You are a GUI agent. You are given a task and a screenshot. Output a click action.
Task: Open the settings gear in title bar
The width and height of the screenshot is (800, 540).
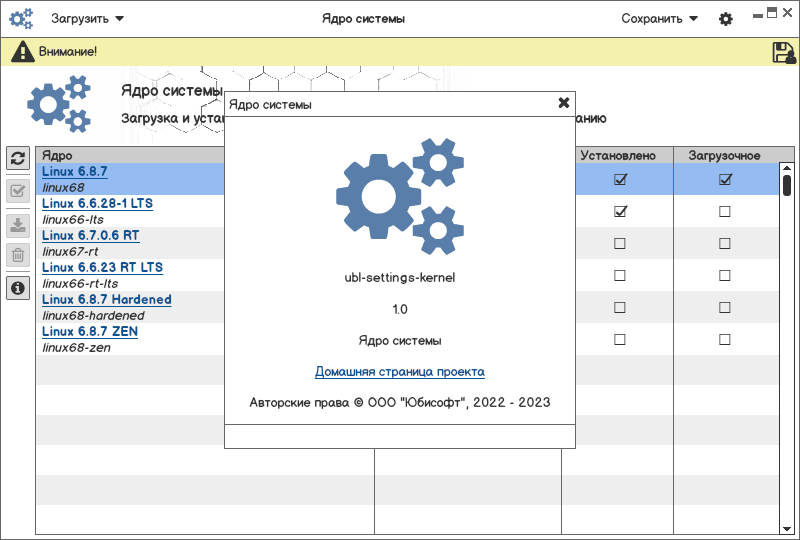pos(726,19)
